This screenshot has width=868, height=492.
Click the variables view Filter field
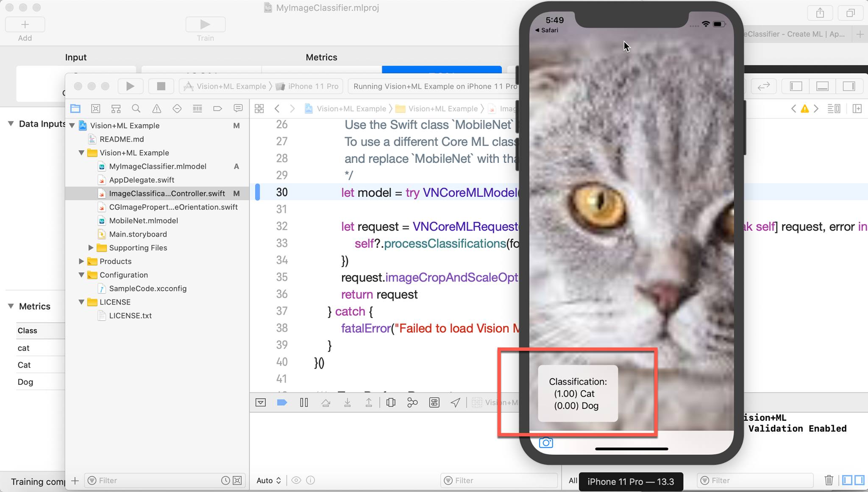click(498, 481)
